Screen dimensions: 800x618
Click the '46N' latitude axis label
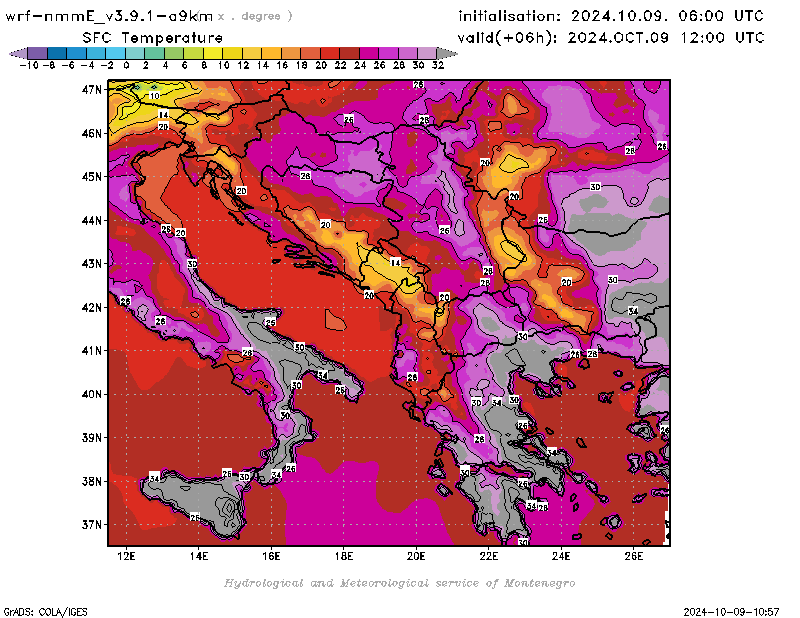pyautogui.click(x=92, y=134)
